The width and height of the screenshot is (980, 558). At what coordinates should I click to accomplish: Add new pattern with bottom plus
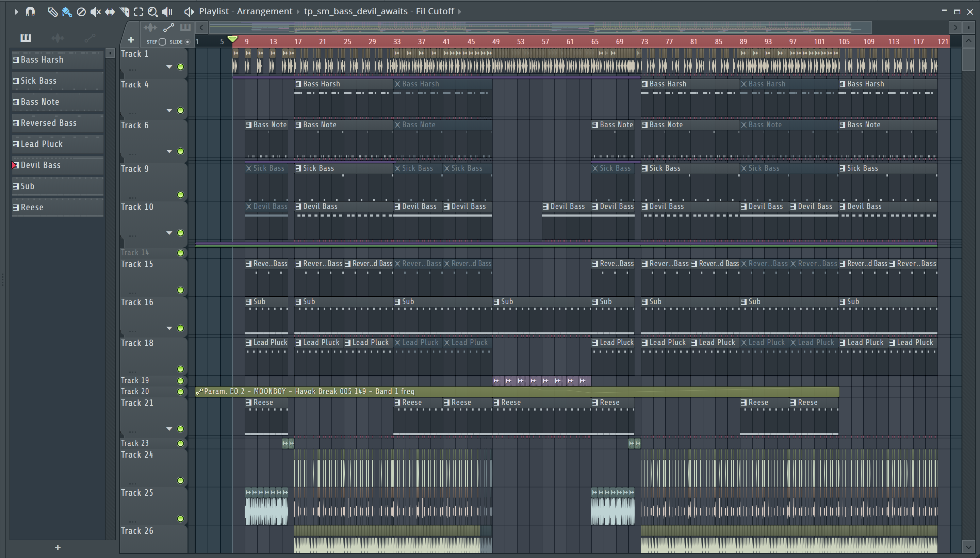(58, 548)
